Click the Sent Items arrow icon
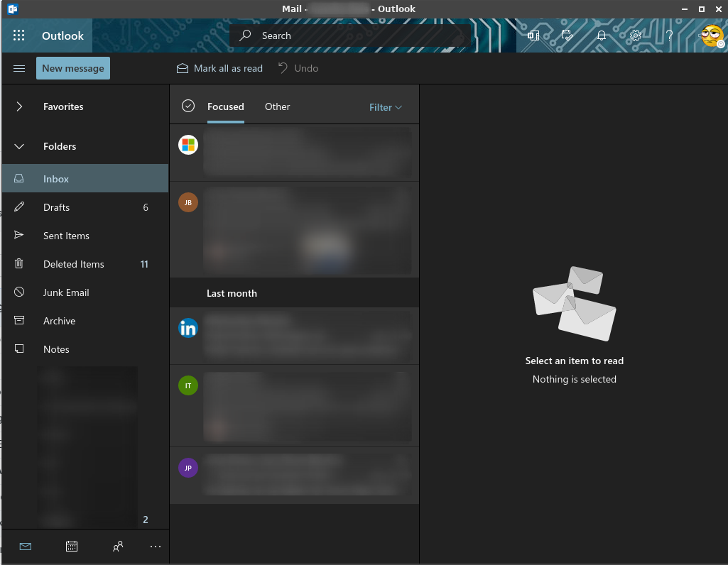Viewport: 728px width, 565px height. (19, 235)
